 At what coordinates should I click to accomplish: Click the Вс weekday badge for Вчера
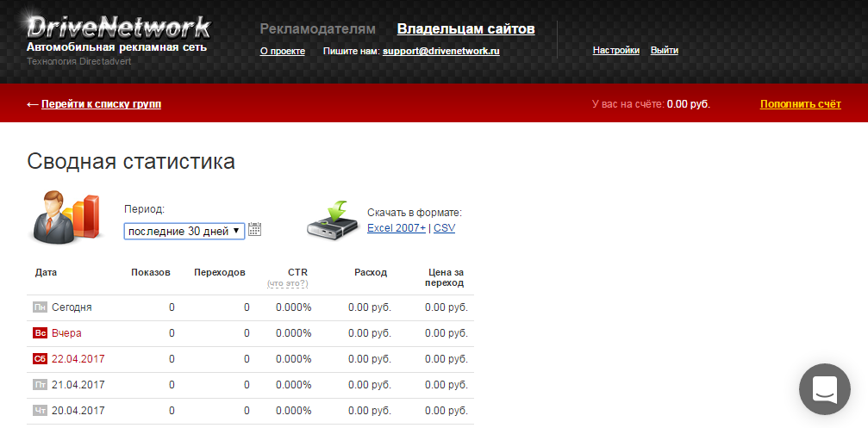(x=40, y=333)
